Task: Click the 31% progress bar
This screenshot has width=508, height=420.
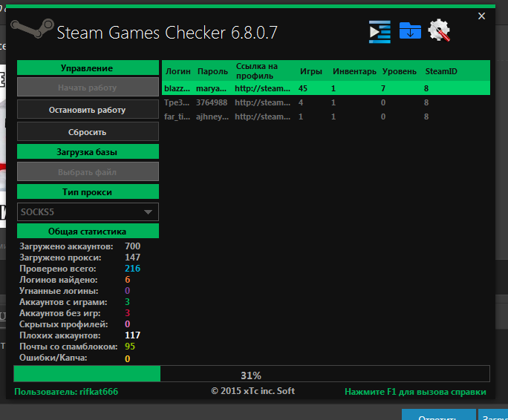Action: pyautogui.click(x=252, y=374)
